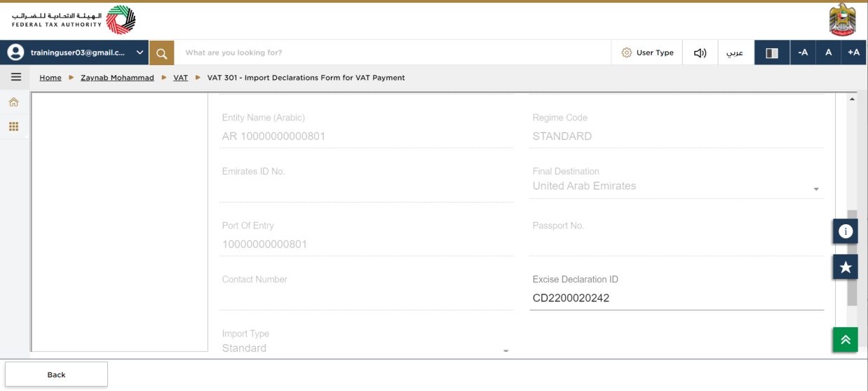Decrease font size with -A
This screenshot has width=868, height=391.
click(803, 53)
